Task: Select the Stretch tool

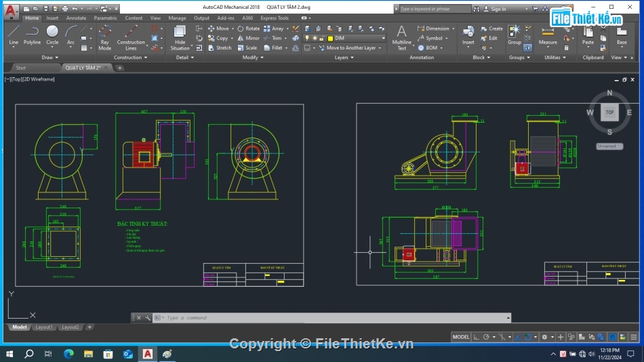Action: pyautogui.click(x=220, y=47)
